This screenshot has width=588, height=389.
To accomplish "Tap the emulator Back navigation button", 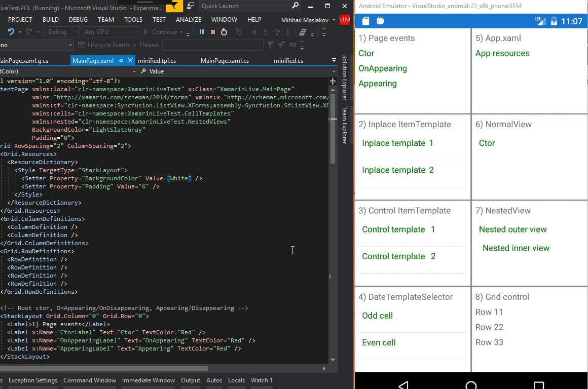I will (x=403, y=384).
